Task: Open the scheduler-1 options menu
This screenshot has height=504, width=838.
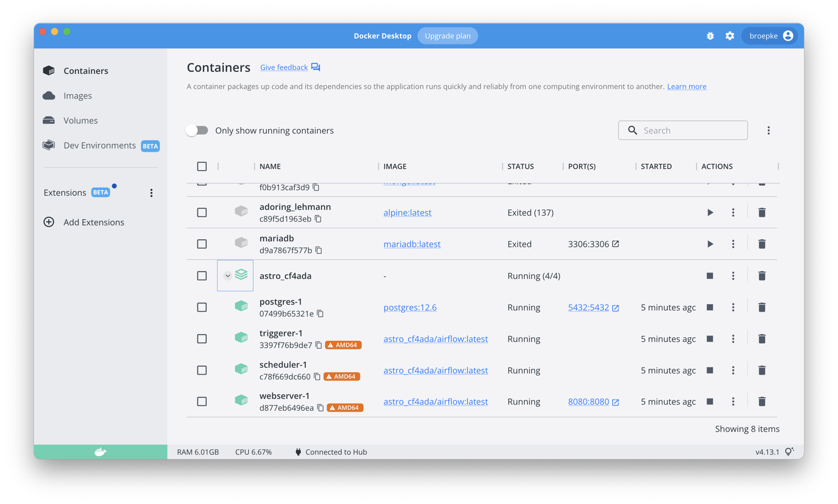Action: coord(733,370)
